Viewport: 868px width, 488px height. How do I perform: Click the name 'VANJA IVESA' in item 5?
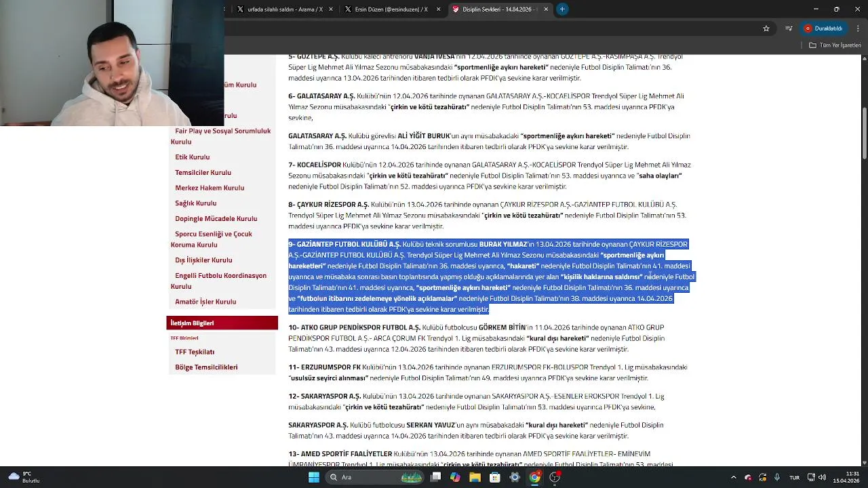(434, 57)
